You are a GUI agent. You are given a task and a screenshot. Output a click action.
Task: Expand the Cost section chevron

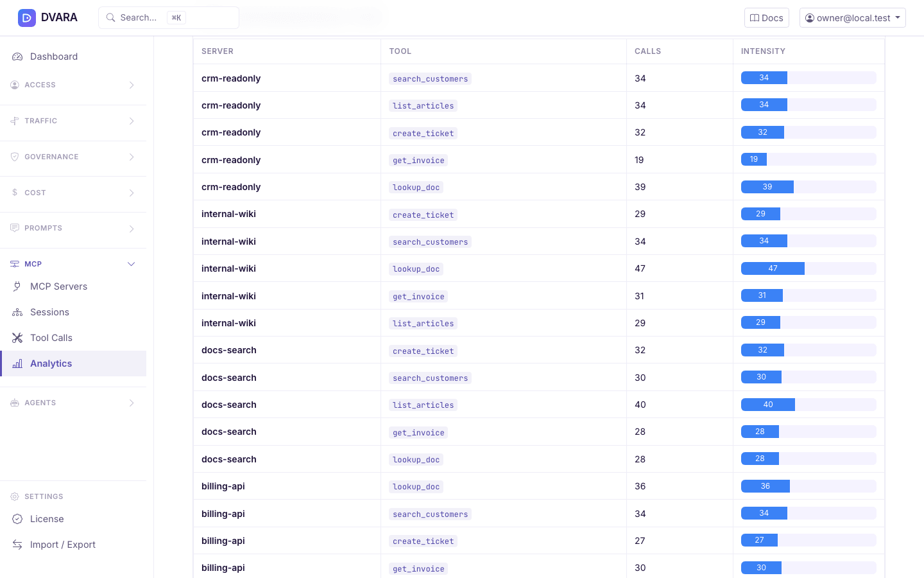[132, 193]
